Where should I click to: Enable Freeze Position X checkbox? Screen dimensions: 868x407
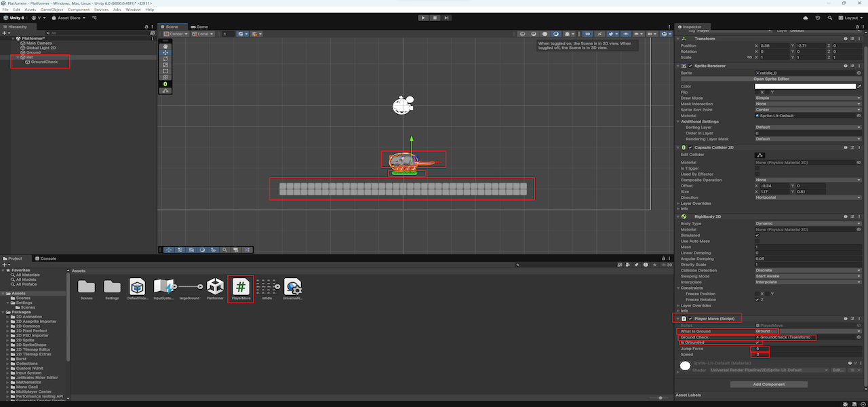pyautogui.click(x=757, y=294)
